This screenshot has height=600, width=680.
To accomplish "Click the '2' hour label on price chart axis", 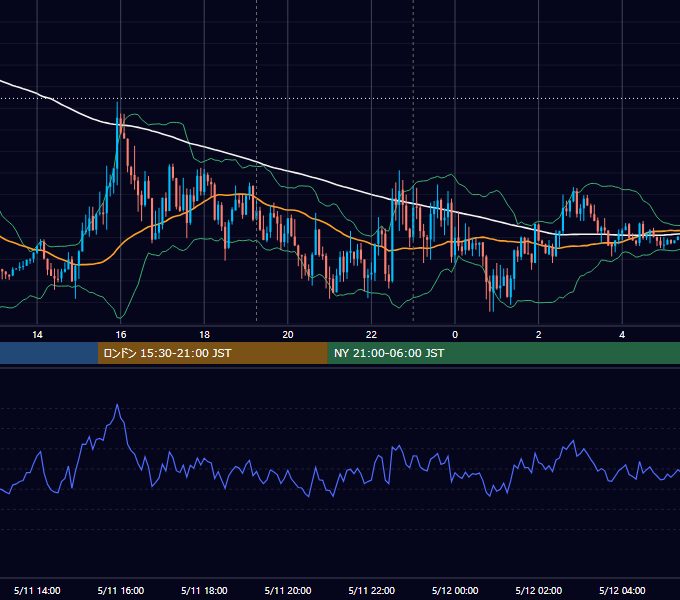I will (539, 335).
